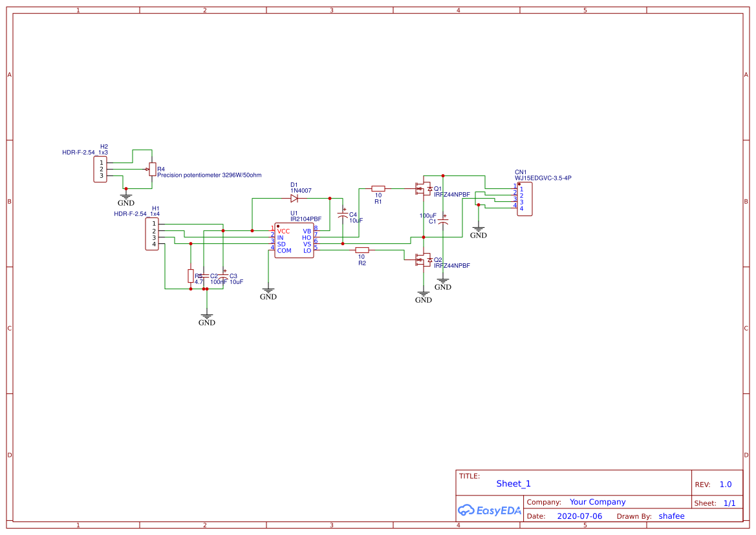This screenshot has width=756, height=535.
Task: Select MOSFET Q1 IRFZ44NPBF
Action: tap(422, 190)
